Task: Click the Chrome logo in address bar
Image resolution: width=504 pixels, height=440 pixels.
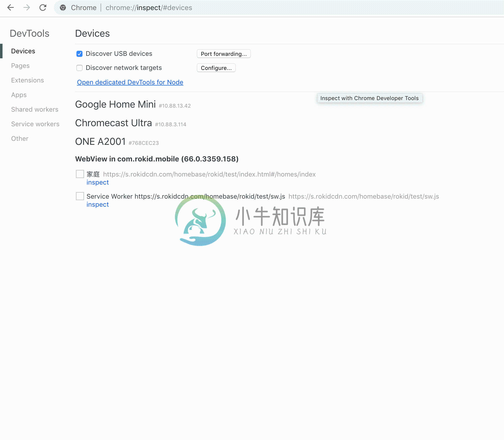Action: [x=63, y=8]
